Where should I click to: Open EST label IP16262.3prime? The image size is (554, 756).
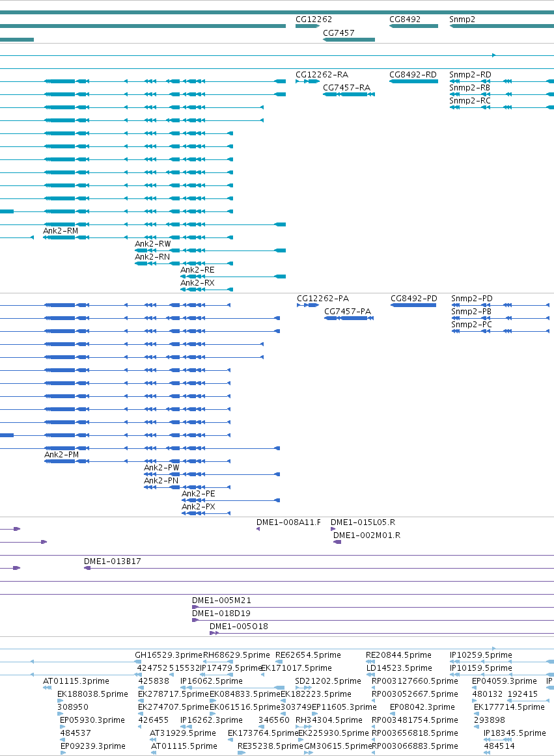[212, 720]
